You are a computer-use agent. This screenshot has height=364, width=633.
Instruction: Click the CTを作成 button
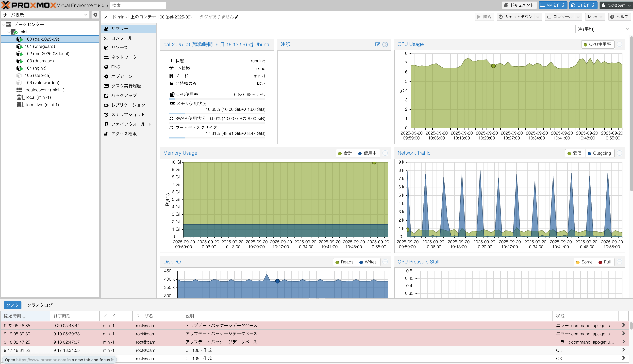[x=583, y=5]
